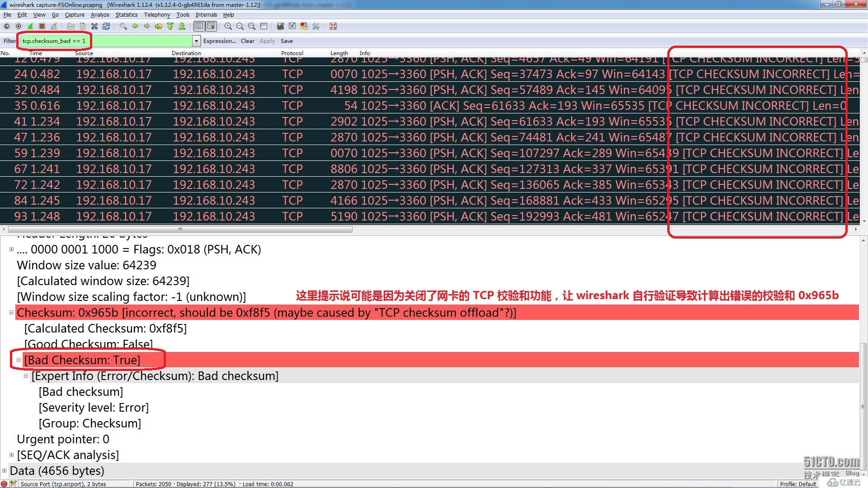Viewport: 868px width, 488px height.
Task: Click the display filter text field
Action: pyautogui.click(x=106, y=41)
